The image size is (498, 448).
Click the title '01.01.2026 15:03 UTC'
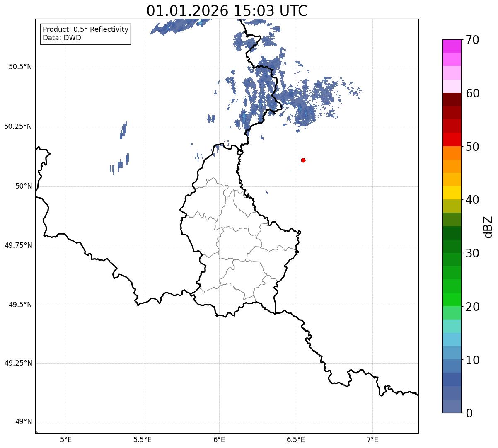[227, 11]
